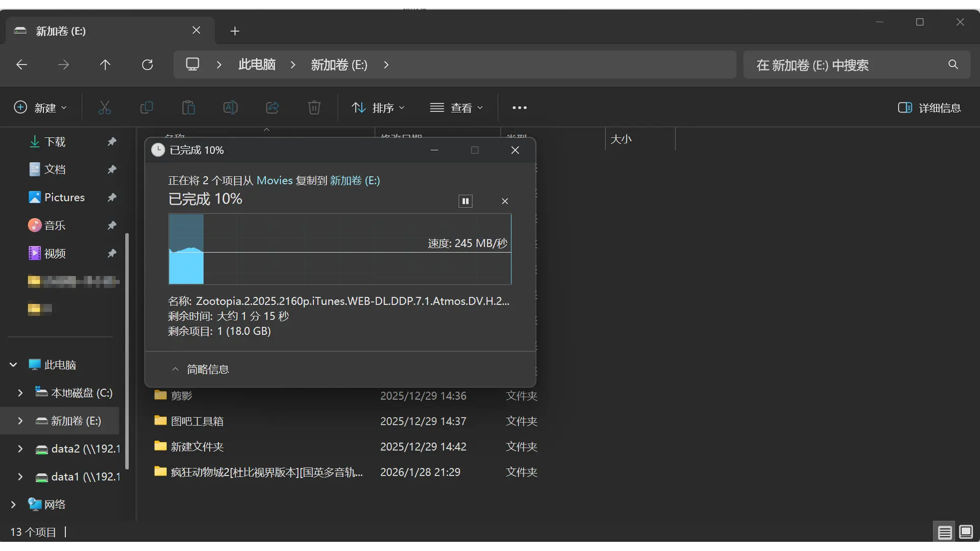
Task: Click the Up directory arrow icon
Action: click(x=105, y=65)
